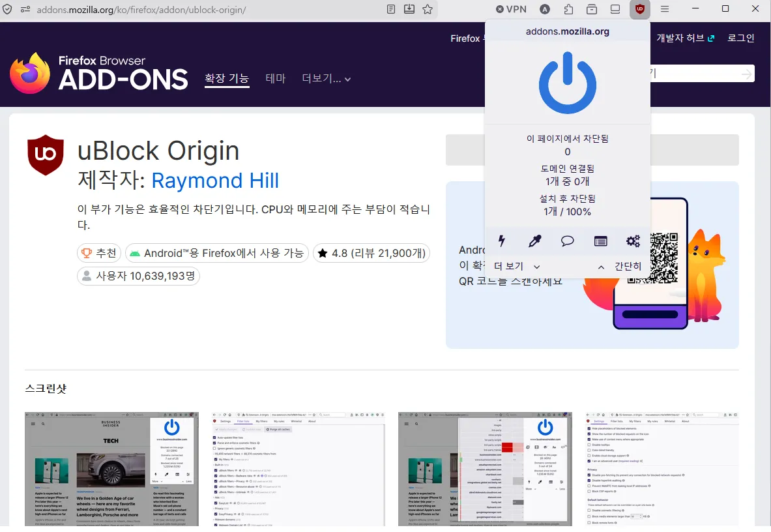Open the 4.8 rating reviews link
Viewport: 771px width, 532px height.
pos(371,253)
